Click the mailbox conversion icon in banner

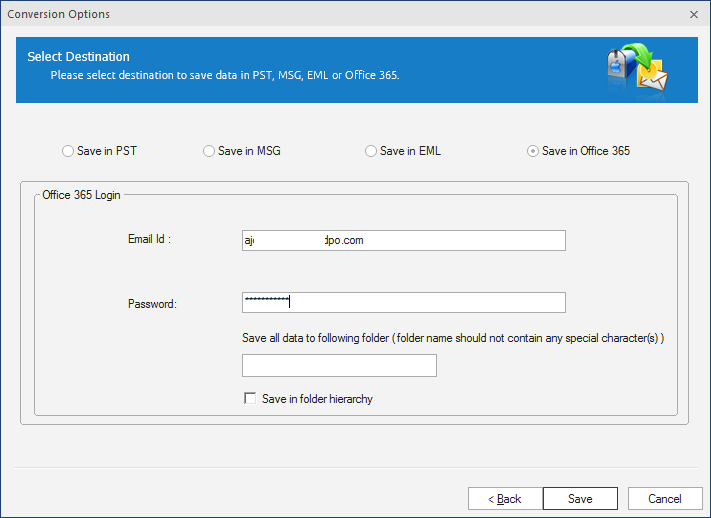tap(637, 68)
